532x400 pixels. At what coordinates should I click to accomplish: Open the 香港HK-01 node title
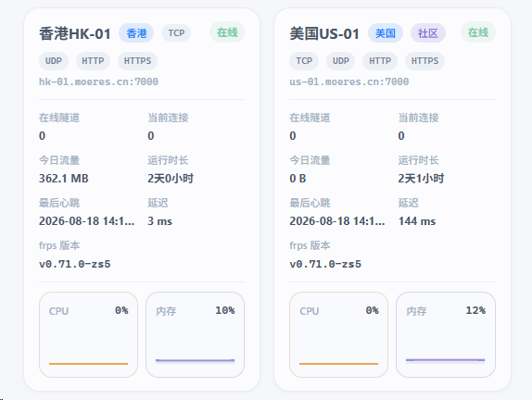(75, 33)
